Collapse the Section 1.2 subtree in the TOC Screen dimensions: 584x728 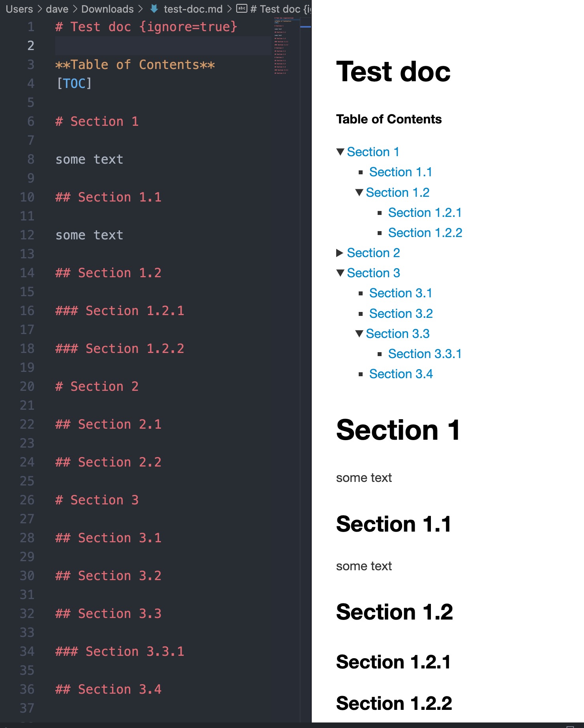click(x=359, y=192)
